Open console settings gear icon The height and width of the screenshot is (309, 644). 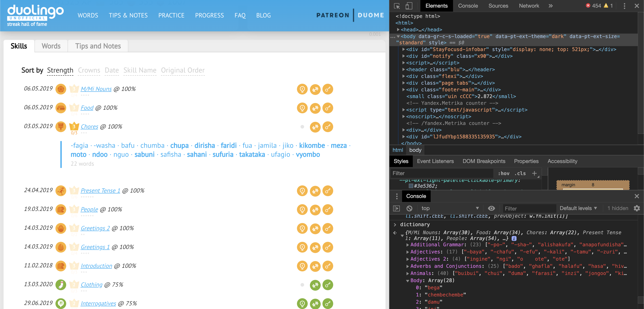(637, 208)
